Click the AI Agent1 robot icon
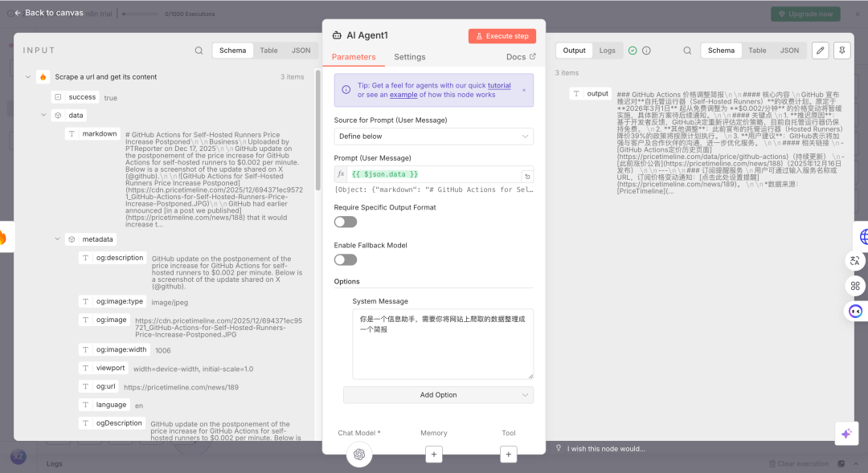 point(337,35)
